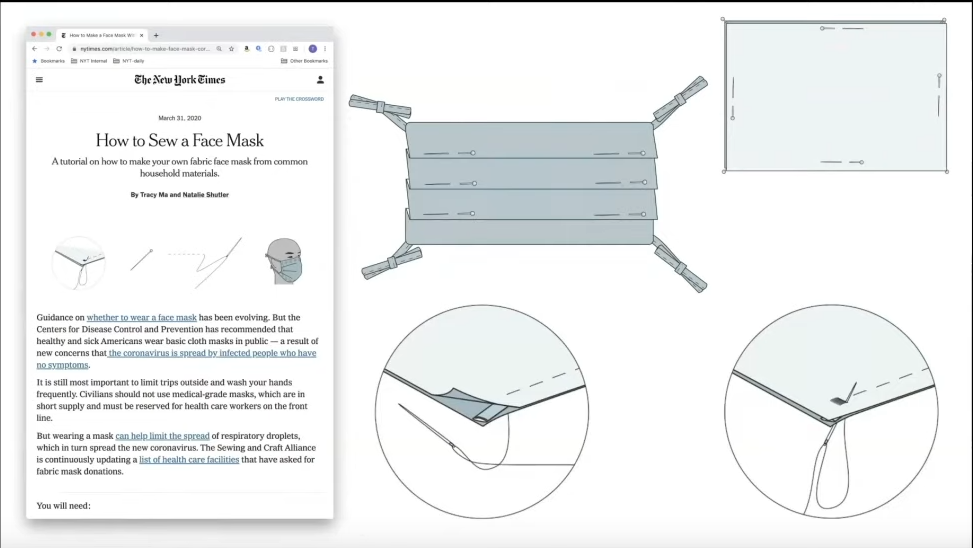Open the NYT-daily bookmarks folder
This screenshot has width=973, height=548.
(129, 61)
